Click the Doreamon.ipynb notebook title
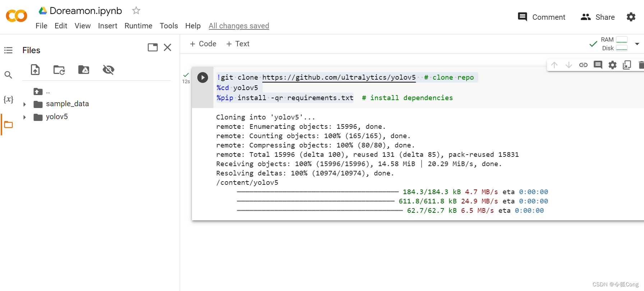This screenshot has height=291, width=644. point(86,11)
